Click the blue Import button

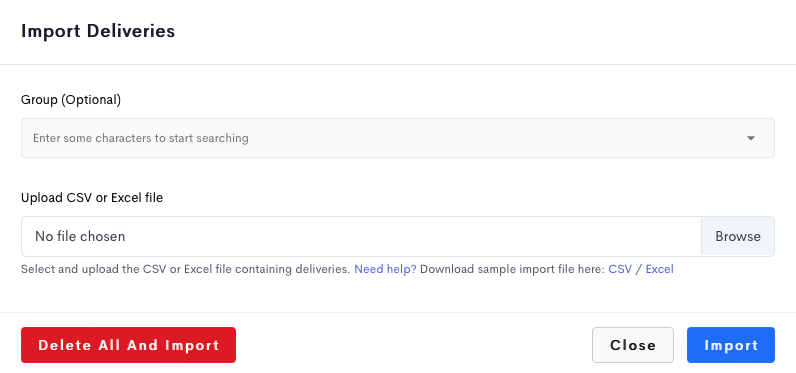click(x=731, y=345)
